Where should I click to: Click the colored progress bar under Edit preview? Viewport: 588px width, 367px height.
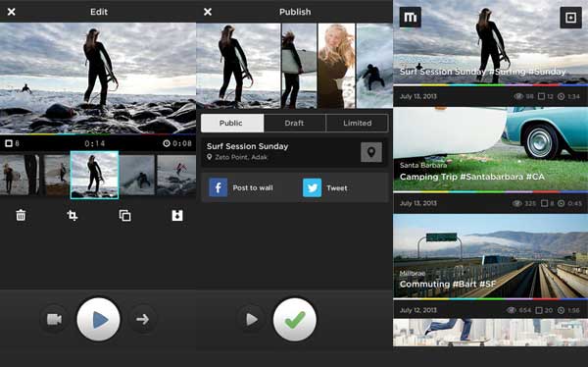click(x=98, y=133)
